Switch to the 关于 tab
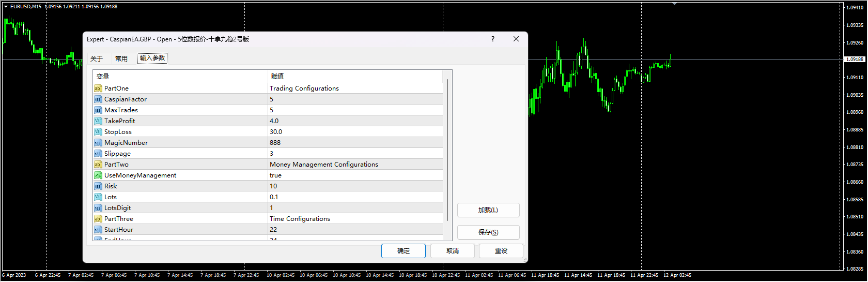The width and height of the screenshot is (868, 282). pyautogui.click(x=97, y=58)
